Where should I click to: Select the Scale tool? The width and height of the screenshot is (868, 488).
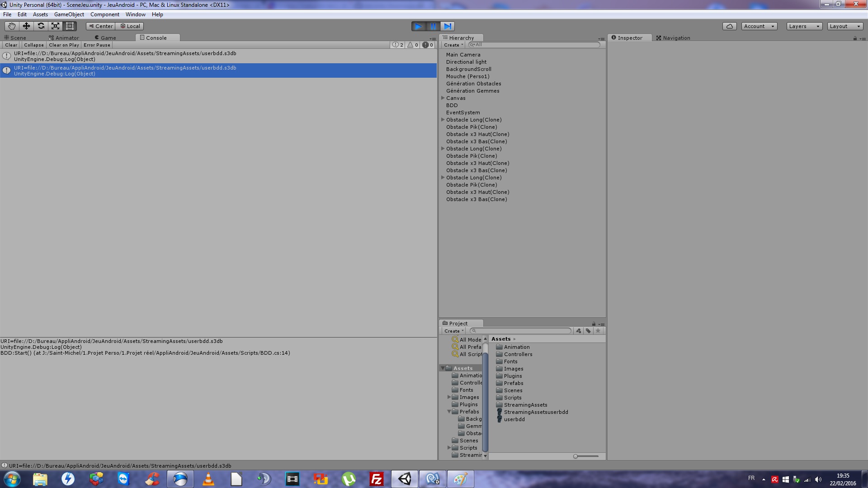pos(55,26)
